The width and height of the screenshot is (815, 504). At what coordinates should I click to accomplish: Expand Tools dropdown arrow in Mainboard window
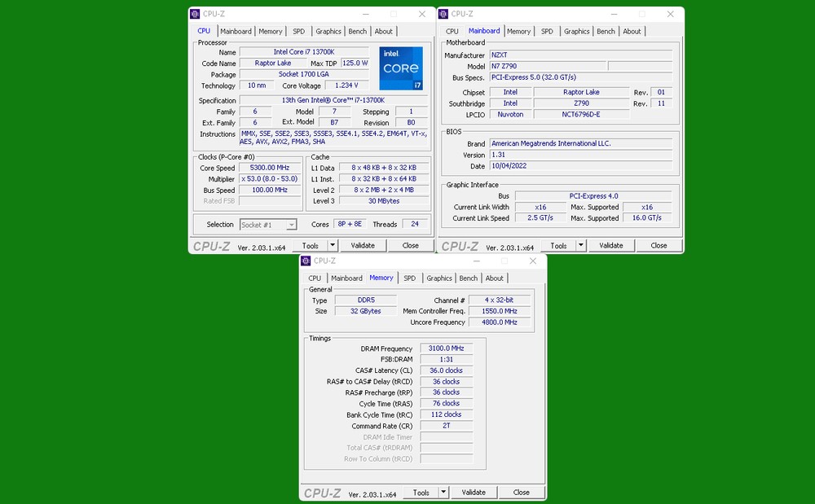[x=581, y=245]
